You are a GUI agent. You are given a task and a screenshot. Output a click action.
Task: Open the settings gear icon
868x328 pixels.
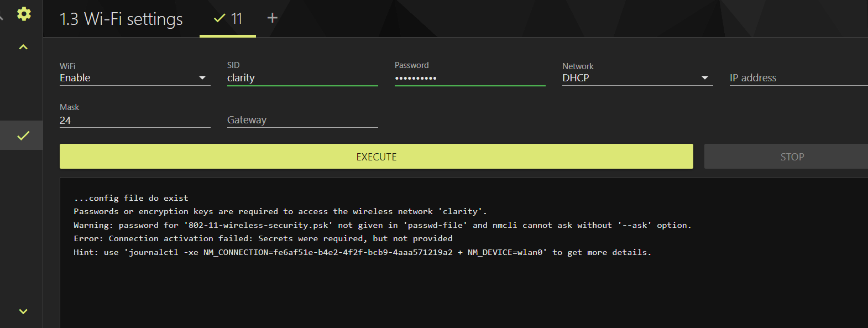point(24,14)
